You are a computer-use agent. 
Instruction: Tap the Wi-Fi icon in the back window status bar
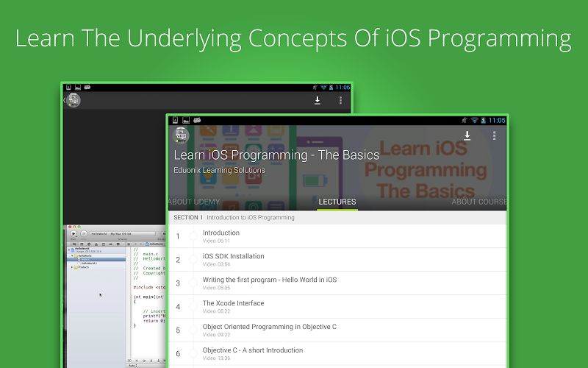(x=323, y=87)
